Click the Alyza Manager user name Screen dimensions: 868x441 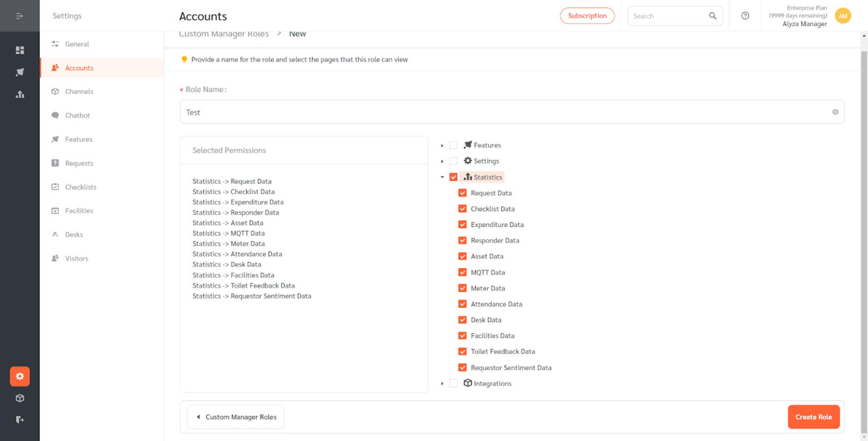pos(805,24)
